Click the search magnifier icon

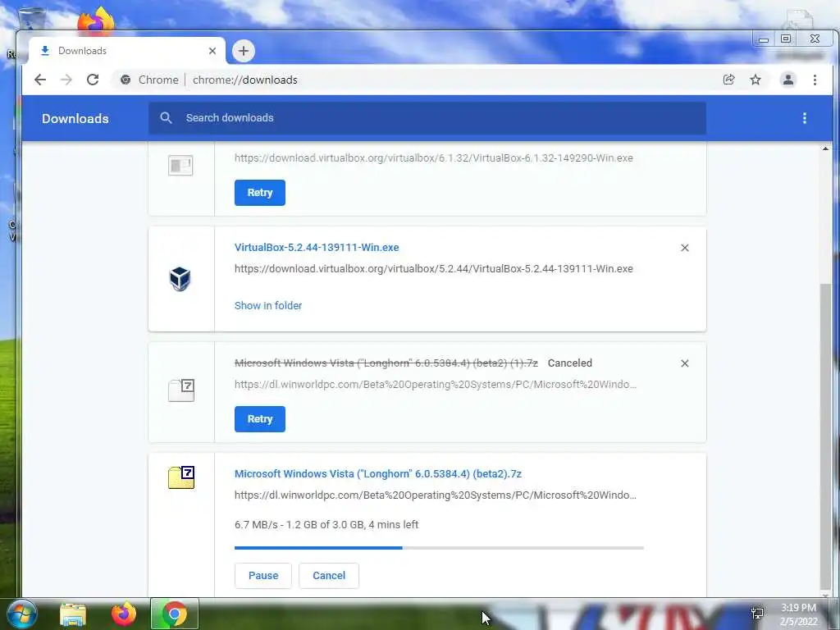tap(166, 118)
